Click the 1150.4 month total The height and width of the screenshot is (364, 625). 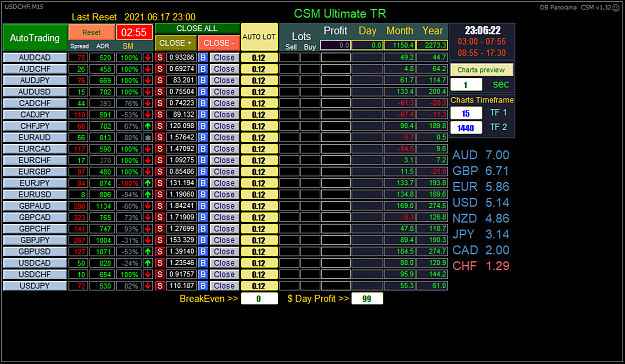tap(400, 45)
